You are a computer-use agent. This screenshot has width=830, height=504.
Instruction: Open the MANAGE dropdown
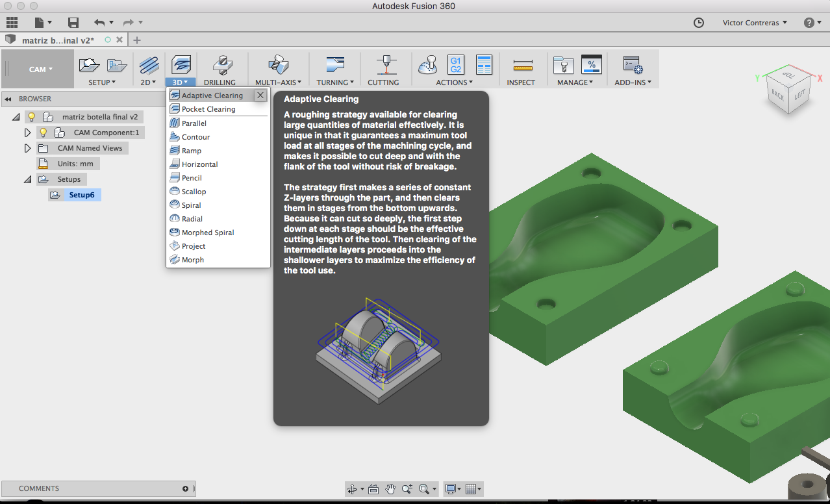tap(575, 82)
